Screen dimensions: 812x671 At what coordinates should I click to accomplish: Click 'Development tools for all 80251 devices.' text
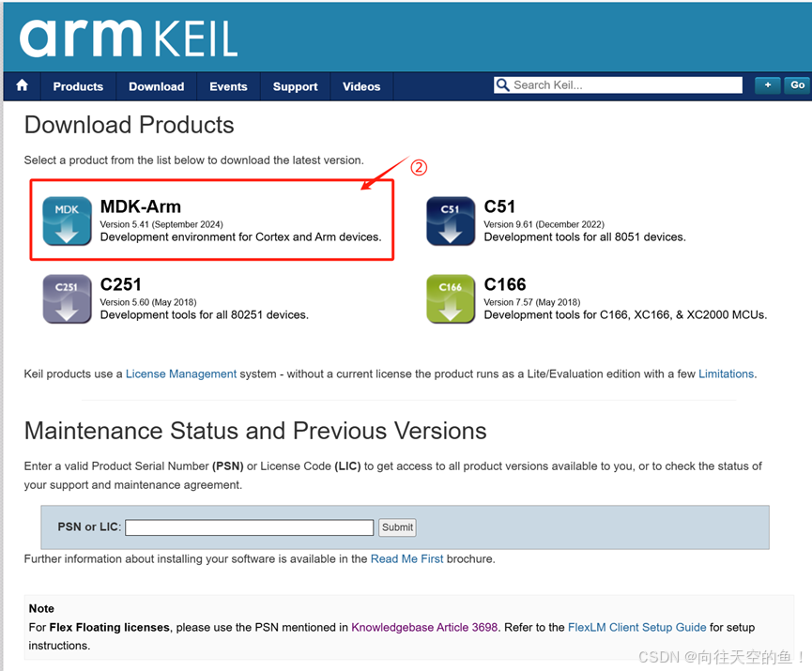(204, 314)
